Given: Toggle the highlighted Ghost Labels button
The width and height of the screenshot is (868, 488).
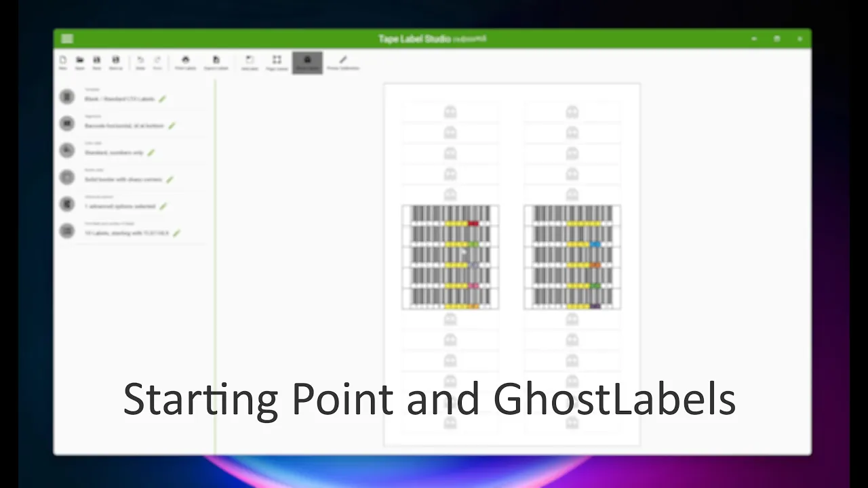Looking at the screenshot, I should [x=307, y=62].
